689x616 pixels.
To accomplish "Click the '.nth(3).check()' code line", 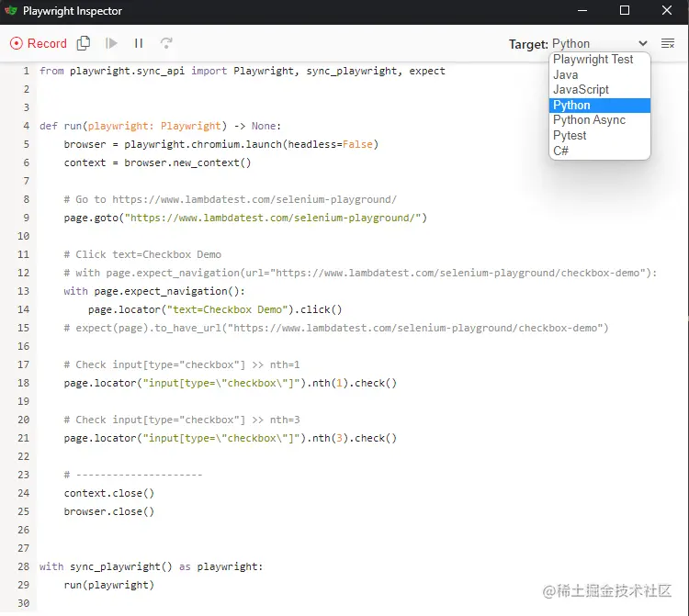I will pos(231,439).
